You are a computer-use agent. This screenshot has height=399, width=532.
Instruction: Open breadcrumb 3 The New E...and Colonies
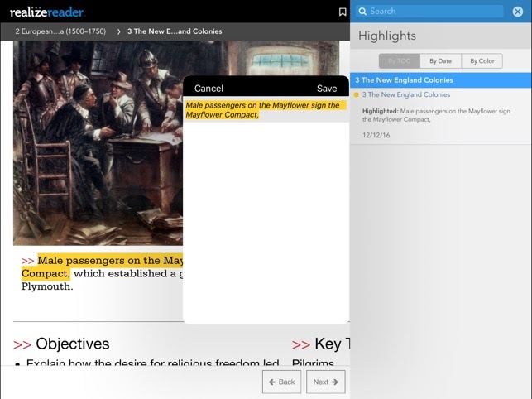click(175, 31)
